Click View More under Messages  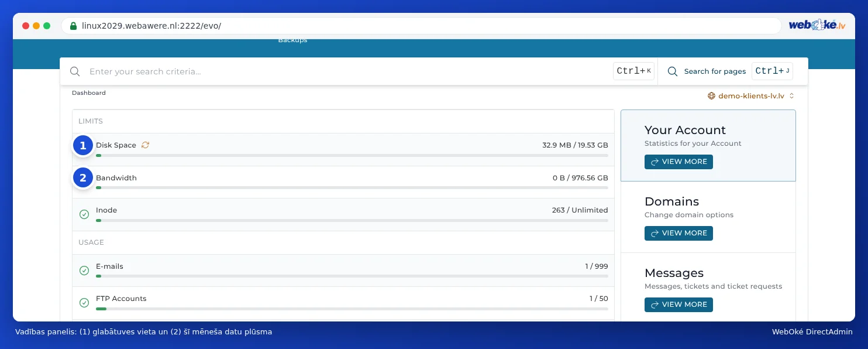pyautogui.click(x=678, y=304)
